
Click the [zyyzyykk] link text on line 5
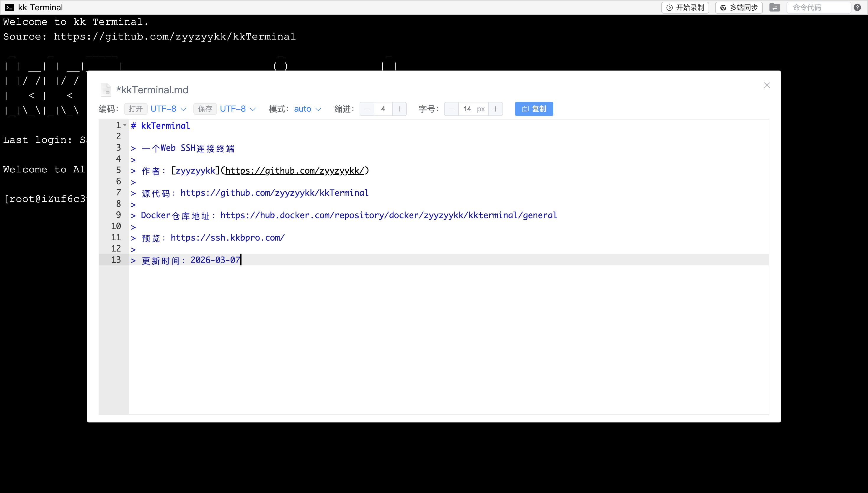196,171
